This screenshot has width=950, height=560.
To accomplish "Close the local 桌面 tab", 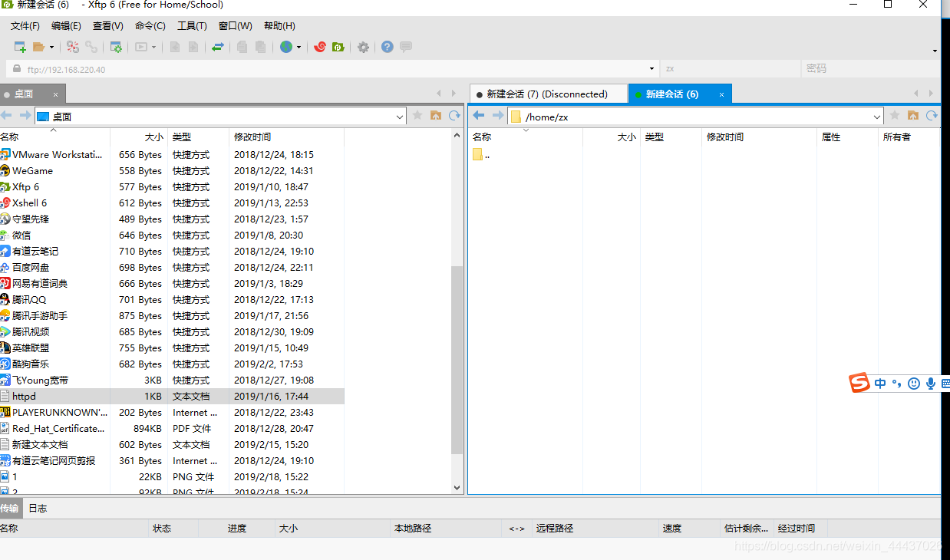I will 55,94.
